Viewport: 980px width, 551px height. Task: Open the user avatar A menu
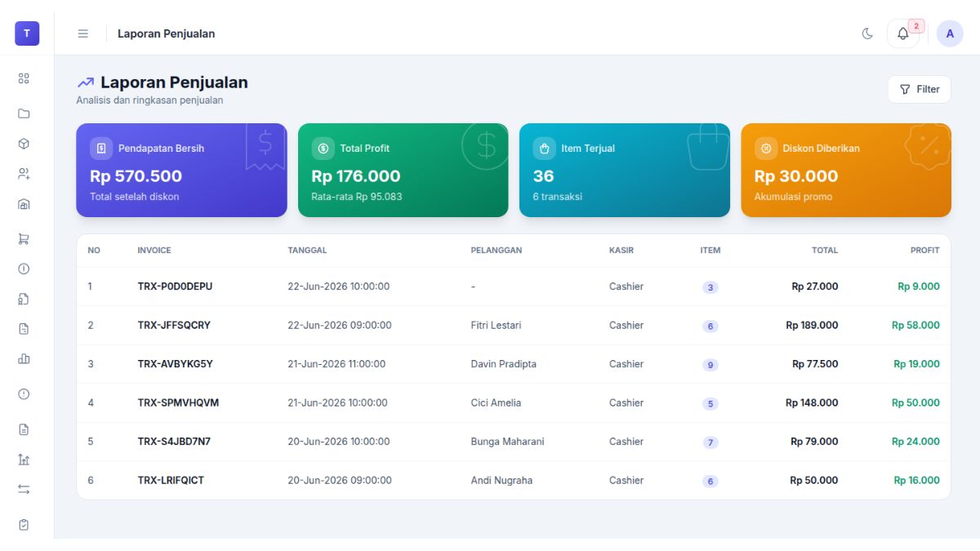tap(950, 33)
